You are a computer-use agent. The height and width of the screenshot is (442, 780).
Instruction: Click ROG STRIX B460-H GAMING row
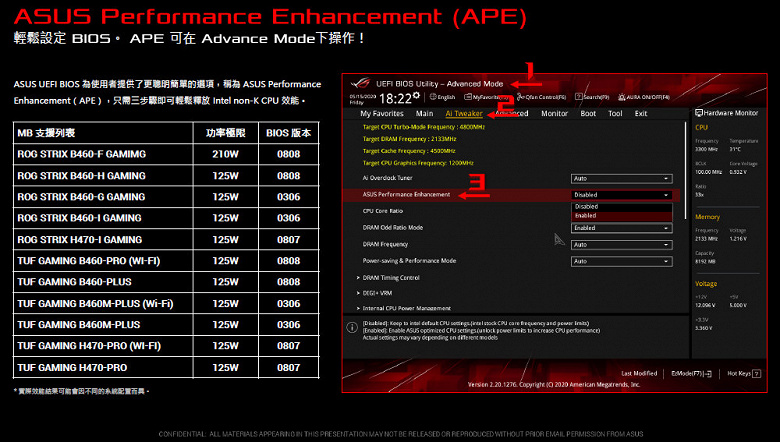[x=166, y=176]
